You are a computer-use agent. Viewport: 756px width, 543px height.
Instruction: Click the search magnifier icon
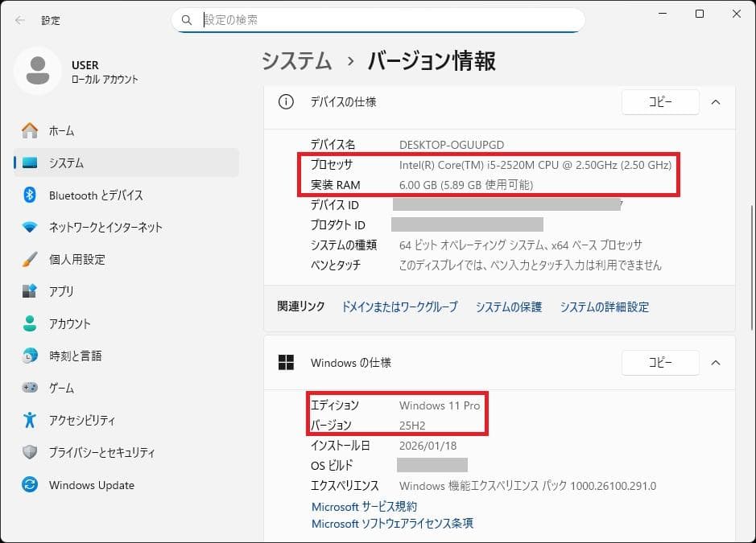tap(187, 20)
